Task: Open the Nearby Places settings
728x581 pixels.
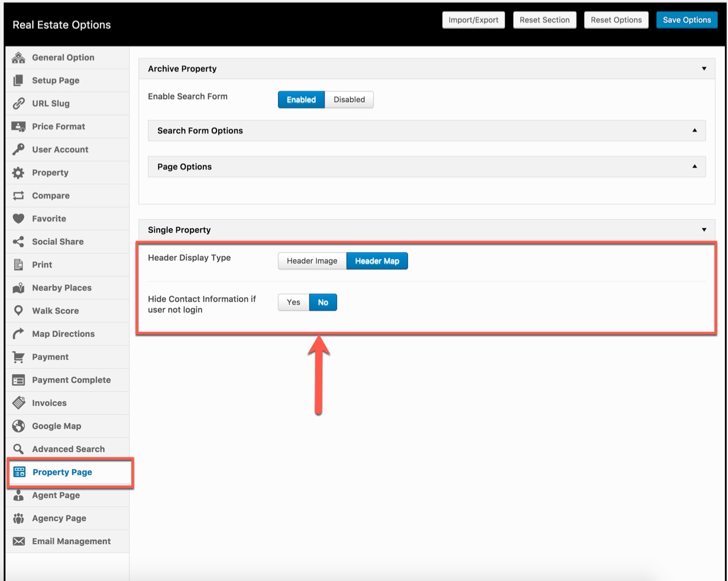Action: click(x=67, y=288)
